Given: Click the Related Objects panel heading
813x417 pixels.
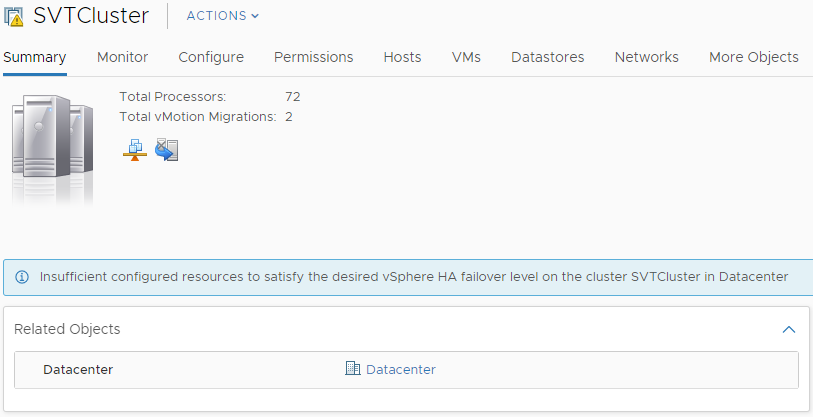Looking at the screenshot, I should 67,329.
